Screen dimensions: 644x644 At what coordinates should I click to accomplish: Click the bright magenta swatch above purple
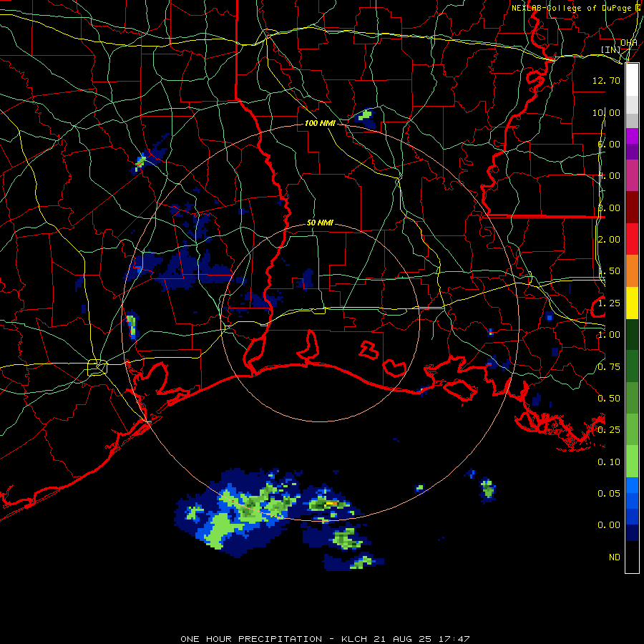(x=632, y=136)
